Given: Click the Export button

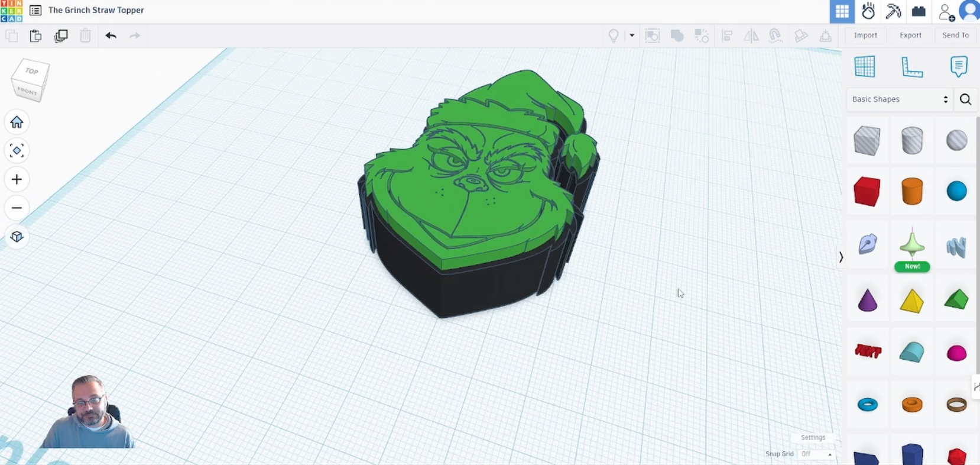Looking at the screenshot, I should tap(910, 35).
